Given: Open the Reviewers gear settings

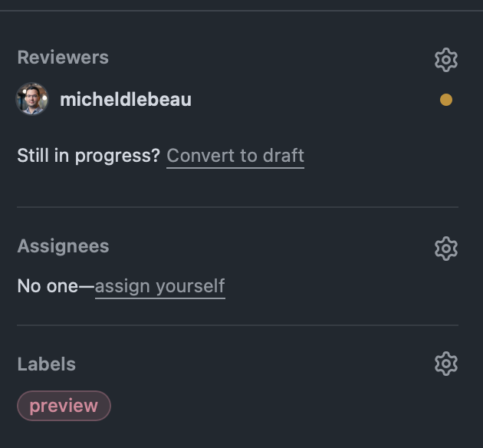Looking at the screenshot, I should point(445,59).
